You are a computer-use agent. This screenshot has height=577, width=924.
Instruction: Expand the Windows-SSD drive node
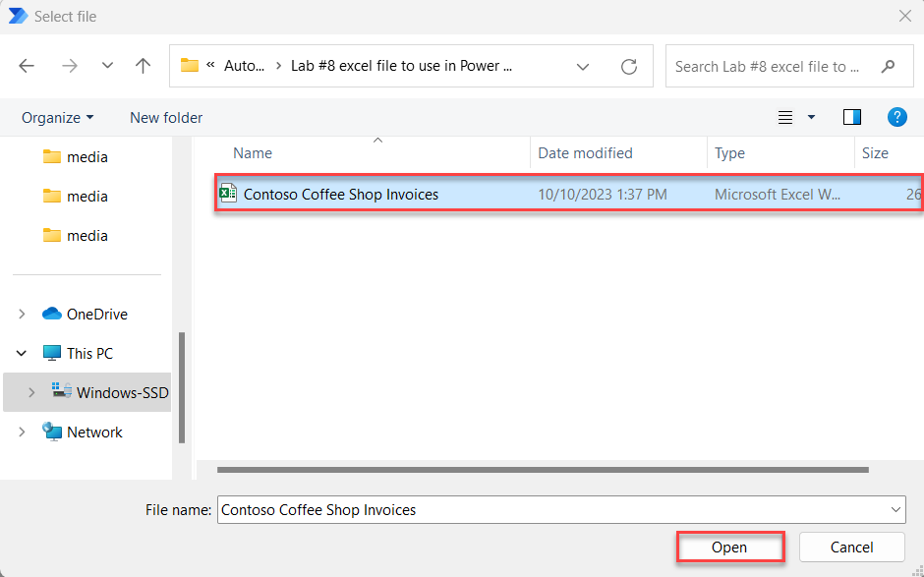[31, 392]
